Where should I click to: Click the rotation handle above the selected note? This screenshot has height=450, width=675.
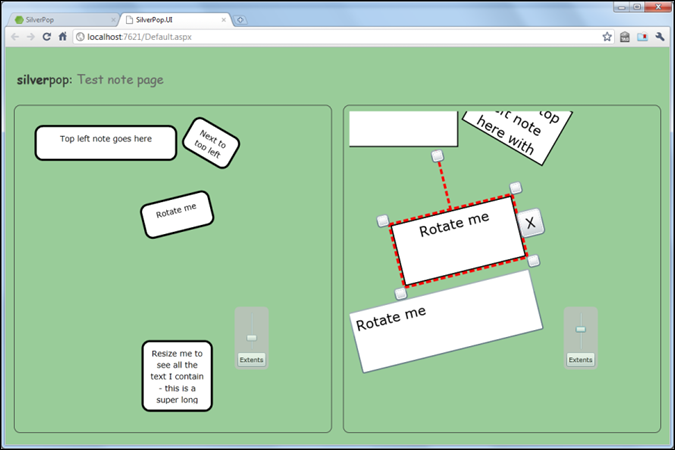(x=437, y=156)
